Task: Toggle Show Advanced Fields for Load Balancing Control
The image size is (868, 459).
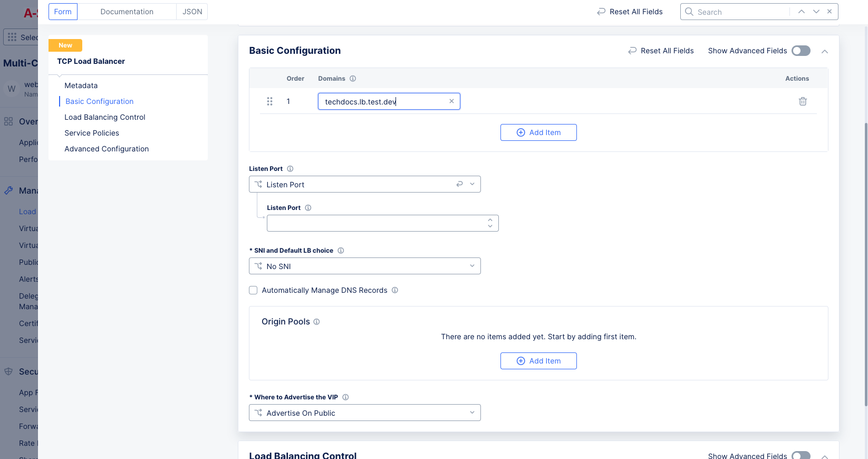Action: click(x=801, y=455)
